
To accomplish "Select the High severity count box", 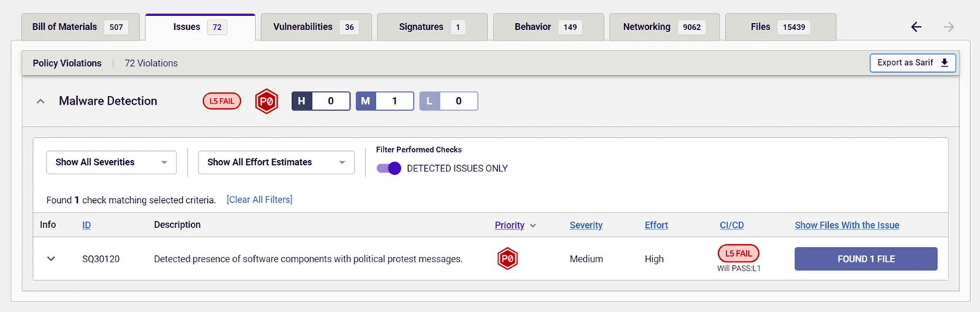I will 321,101.
